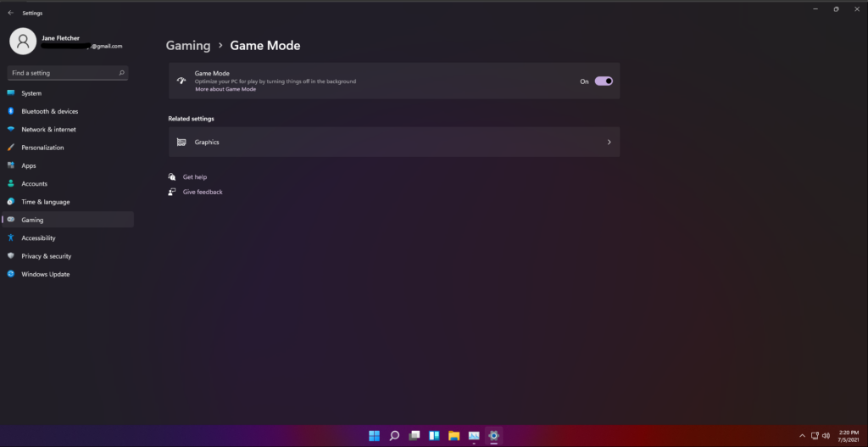Click the Get help icon
Image resolution: width=868 pixels, height=447 pixels.
point(171,177)
